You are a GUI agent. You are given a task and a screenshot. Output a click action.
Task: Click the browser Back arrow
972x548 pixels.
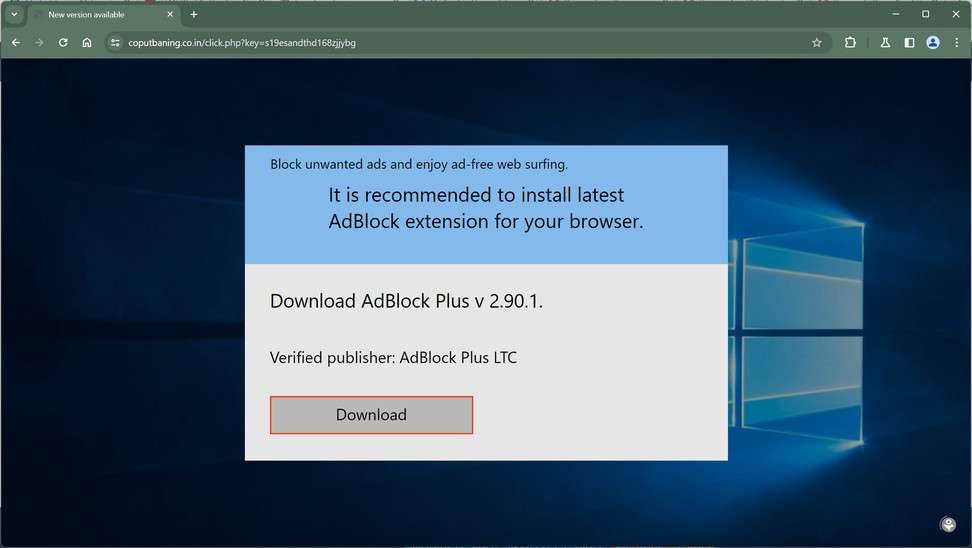(16, 43)
